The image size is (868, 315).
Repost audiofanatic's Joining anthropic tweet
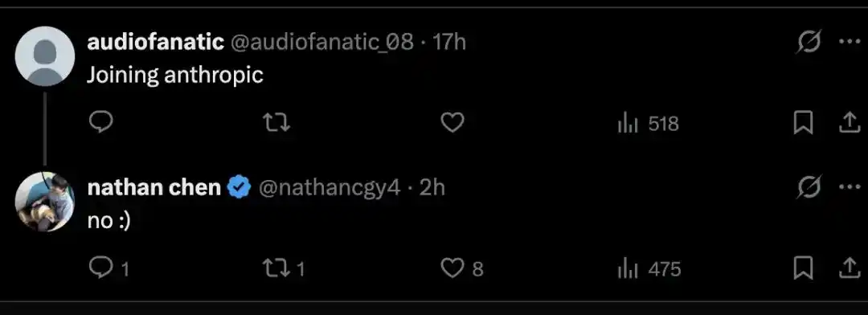276,123
